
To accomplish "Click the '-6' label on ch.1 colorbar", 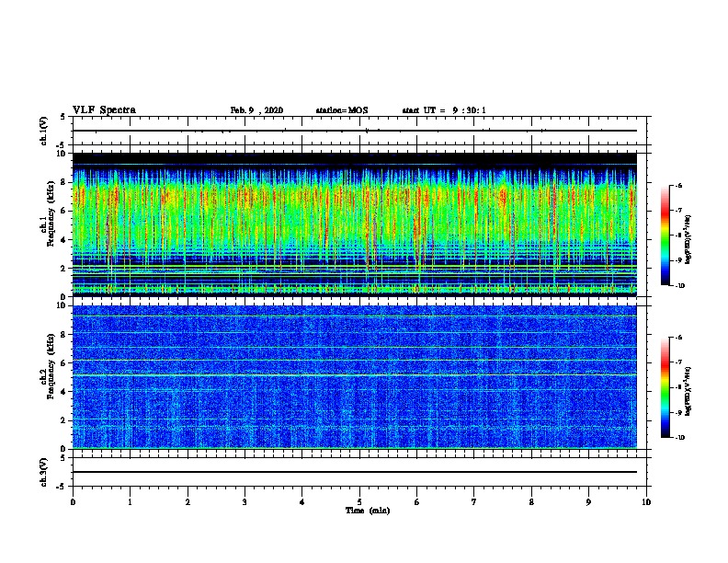I will click(678, 186).
